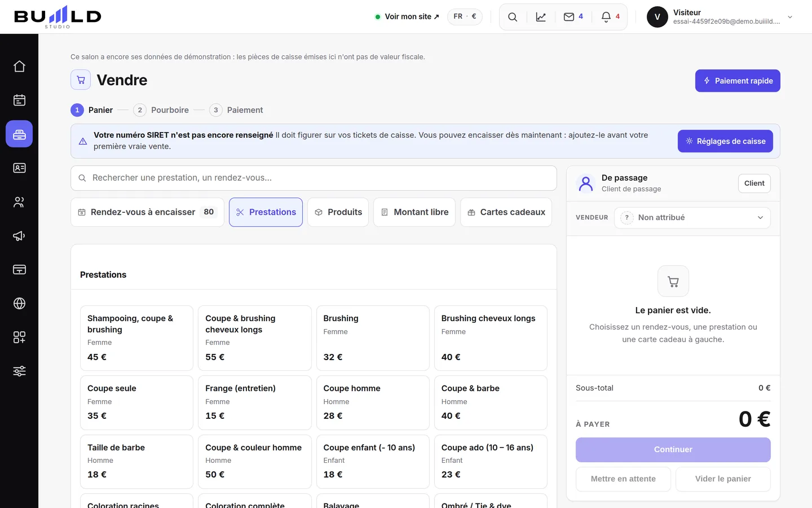Open the sliders settings sidebar icon

tap(19, 371)
